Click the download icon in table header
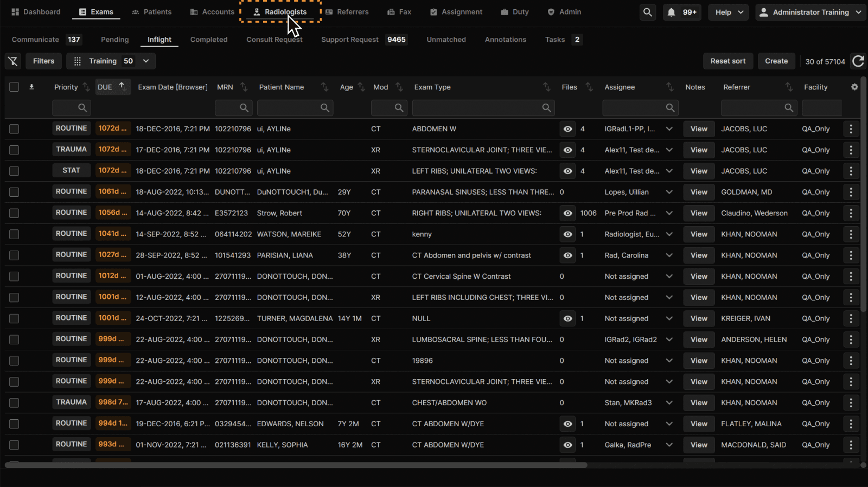Screen dimensions: 868x487 point(31,87)
